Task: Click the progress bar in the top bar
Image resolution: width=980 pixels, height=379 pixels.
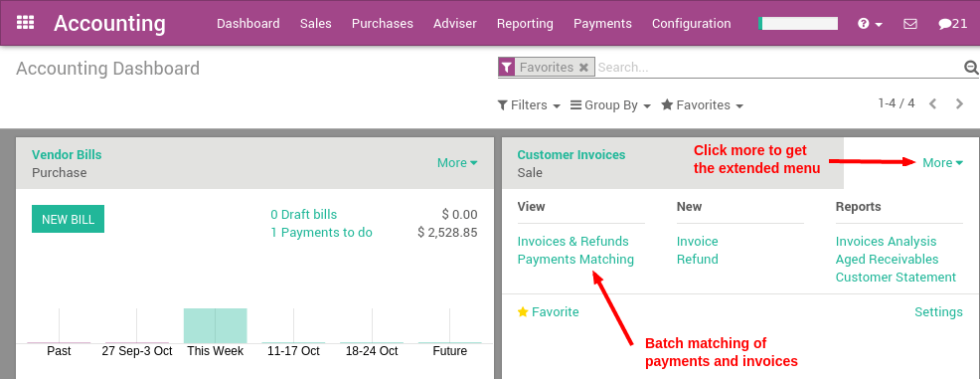Action: (x=797, y=23)
